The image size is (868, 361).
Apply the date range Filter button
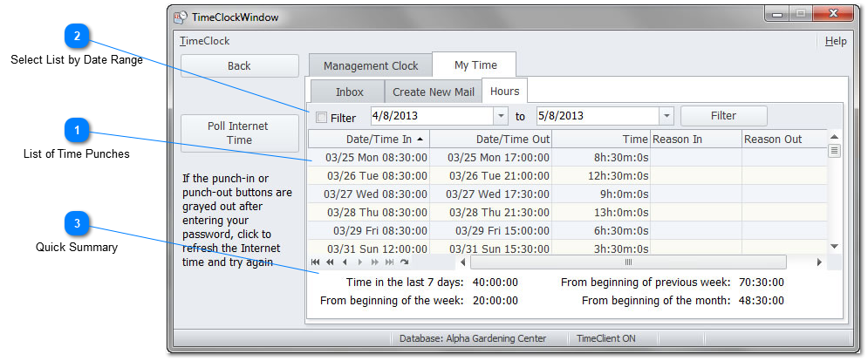click(x=723, y=116)
